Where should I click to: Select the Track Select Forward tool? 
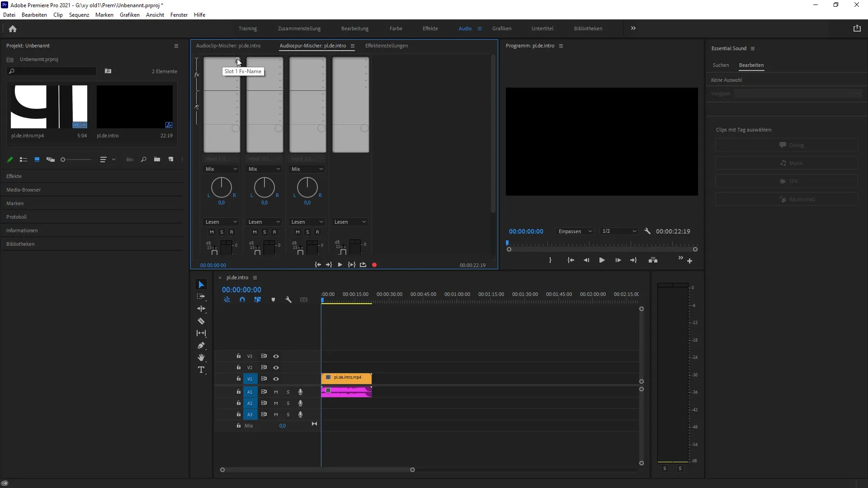click(201, 297)
